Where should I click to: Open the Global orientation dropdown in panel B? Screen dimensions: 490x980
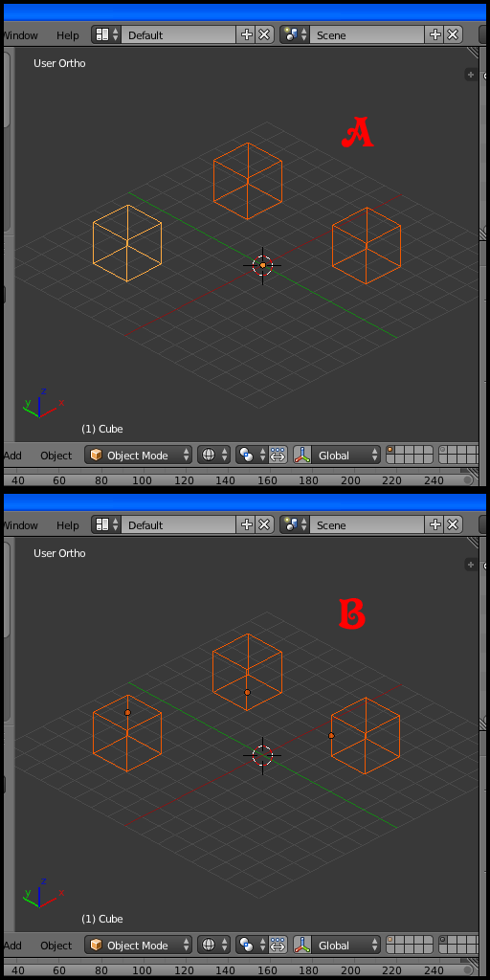(345, 945)
